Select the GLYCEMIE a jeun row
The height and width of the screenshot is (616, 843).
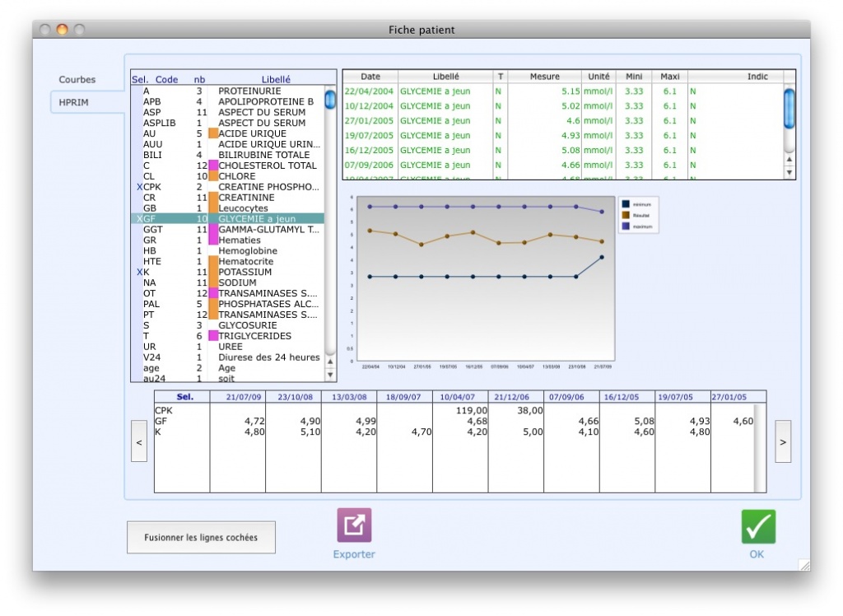tap(227, 219)
